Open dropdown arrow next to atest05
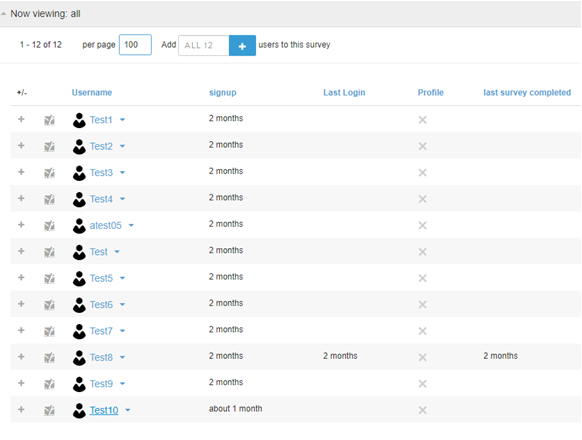The width and height of the screenshot is (582, 440). pos(131,225)
